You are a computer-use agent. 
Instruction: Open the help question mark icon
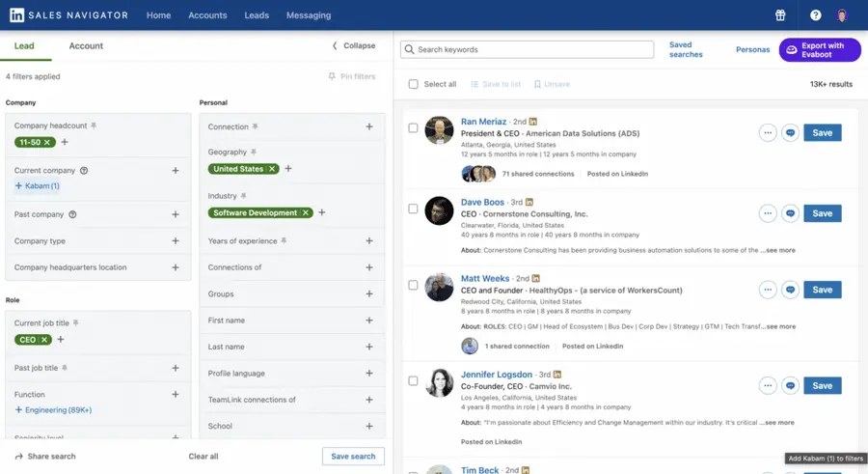click(x=815, y=15)
